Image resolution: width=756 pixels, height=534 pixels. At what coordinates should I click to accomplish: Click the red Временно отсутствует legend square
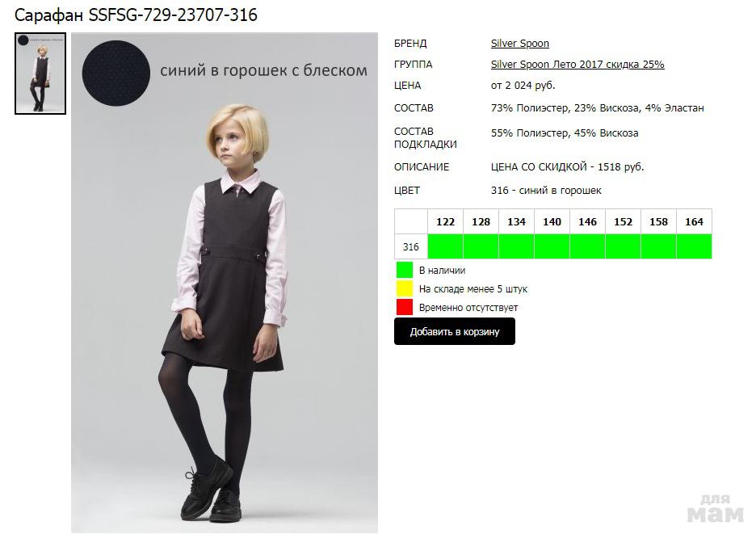[x=405, y=307]
